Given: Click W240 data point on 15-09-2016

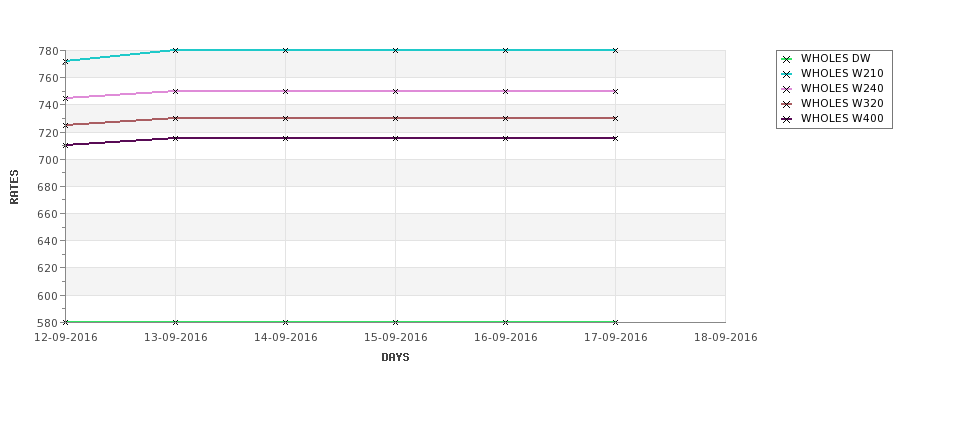Looking at the screenshot, I should (x=395, y=91).
